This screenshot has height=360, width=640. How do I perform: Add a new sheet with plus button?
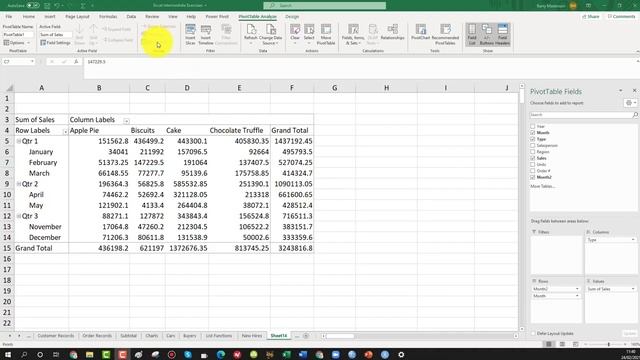coord(306,336)
